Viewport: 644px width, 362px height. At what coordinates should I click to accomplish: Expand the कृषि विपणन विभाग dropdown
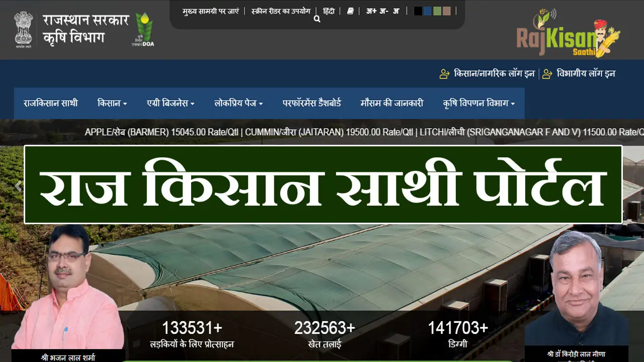(x=479, y=103)
